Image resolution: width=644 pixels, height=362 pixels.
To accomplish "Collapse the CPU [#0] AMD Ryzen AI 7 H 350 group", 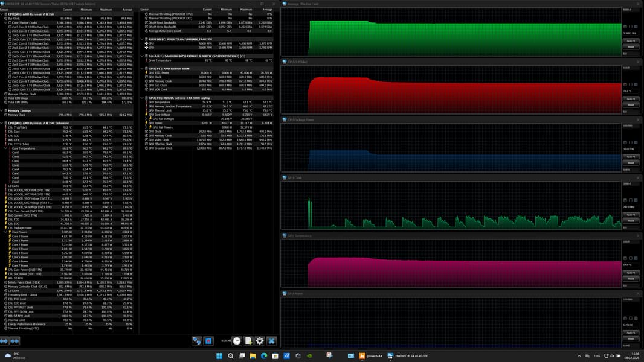I will point(2,14).
